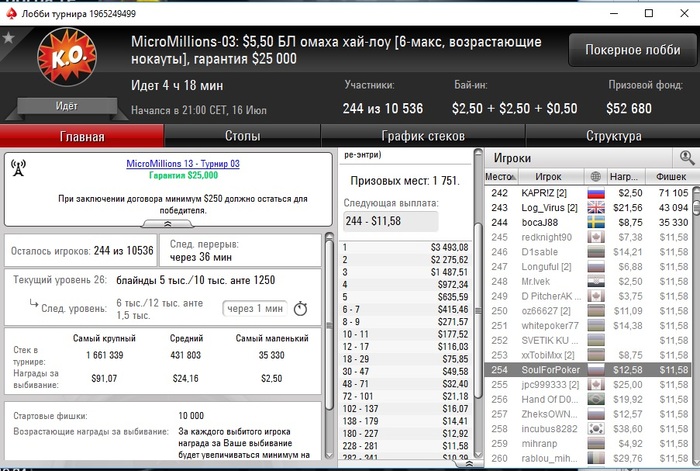700x471 pixels.
Task: Click PokerStars spade icon in title bar
Action: tap(11, 13)
